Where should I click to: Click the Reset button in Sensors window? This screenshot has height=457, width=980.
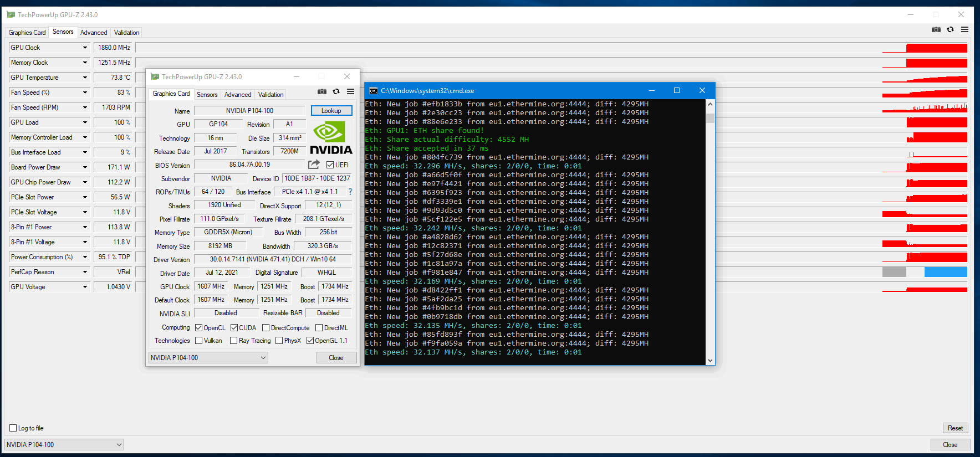pos(955,428)
